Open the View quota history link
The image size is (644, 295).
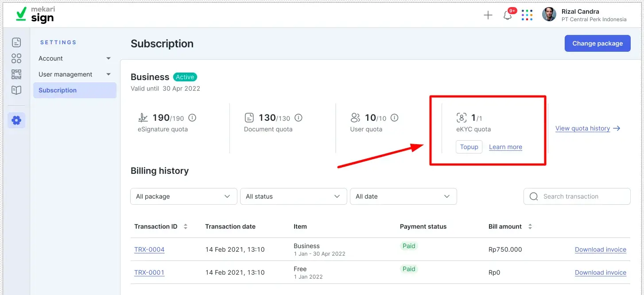[584, 128]
